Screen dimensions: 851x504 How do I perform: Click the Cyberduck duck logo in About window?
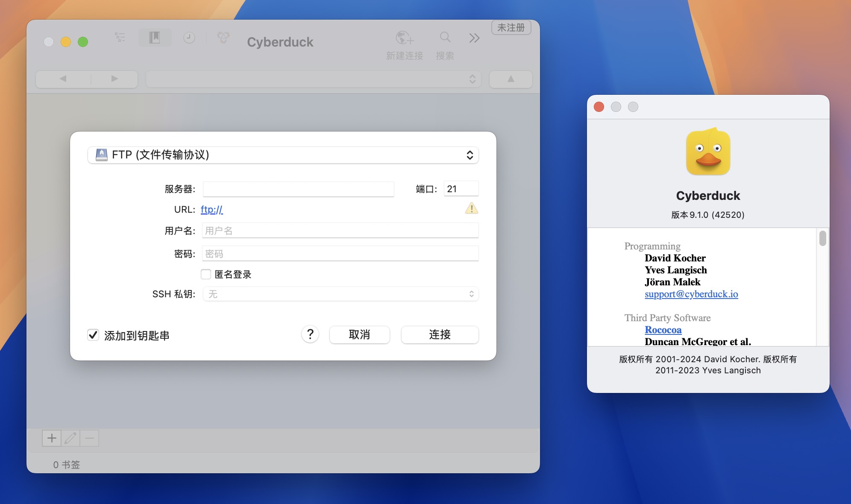point(708,152)
